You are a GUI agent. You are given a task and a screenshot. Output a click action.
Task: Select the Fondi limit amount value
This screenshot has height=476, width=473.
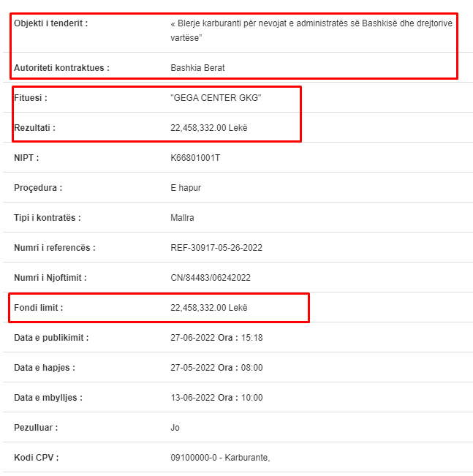tap(209, 308)
